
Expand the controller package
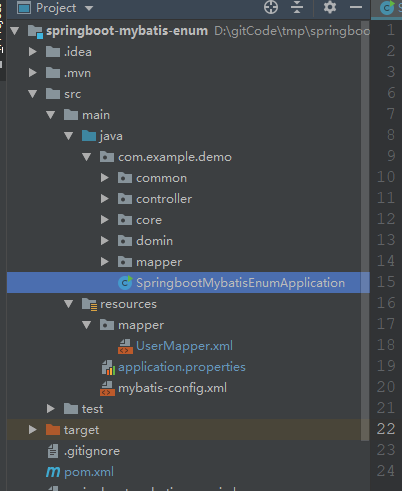click(x=105, y=199)
